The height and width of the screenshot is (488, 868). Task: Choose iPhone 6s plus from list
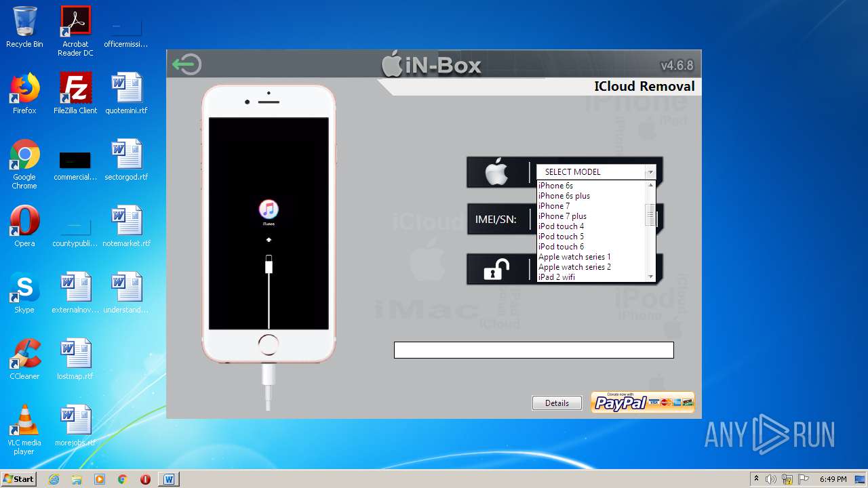click(564, 196)
